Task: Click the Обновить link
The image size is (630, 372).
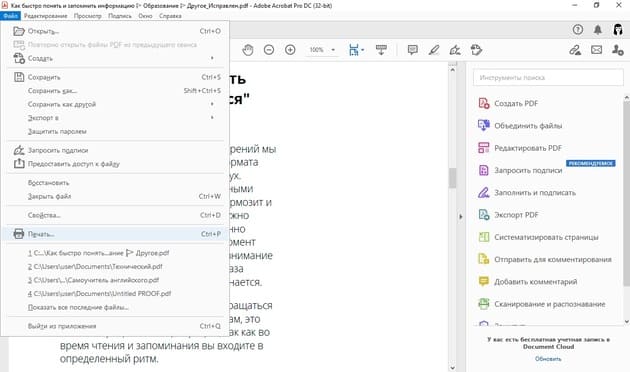Action: point(548,359)
